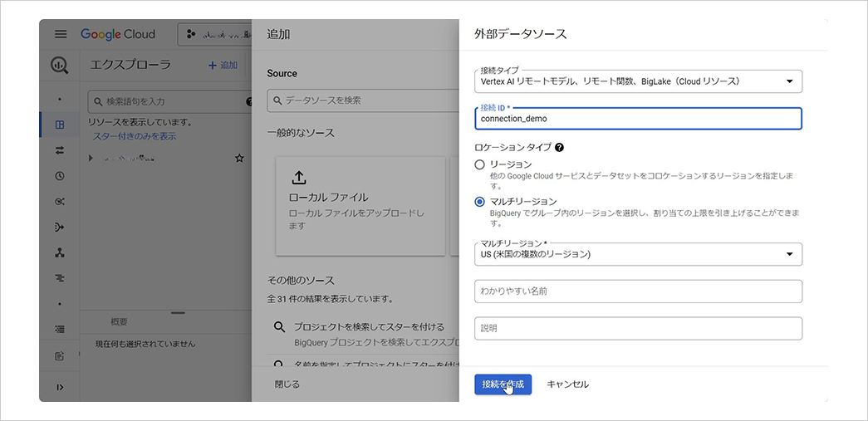
Task: Open the Google Cloud hamburger navigation menu
Action: coord(61,34)
